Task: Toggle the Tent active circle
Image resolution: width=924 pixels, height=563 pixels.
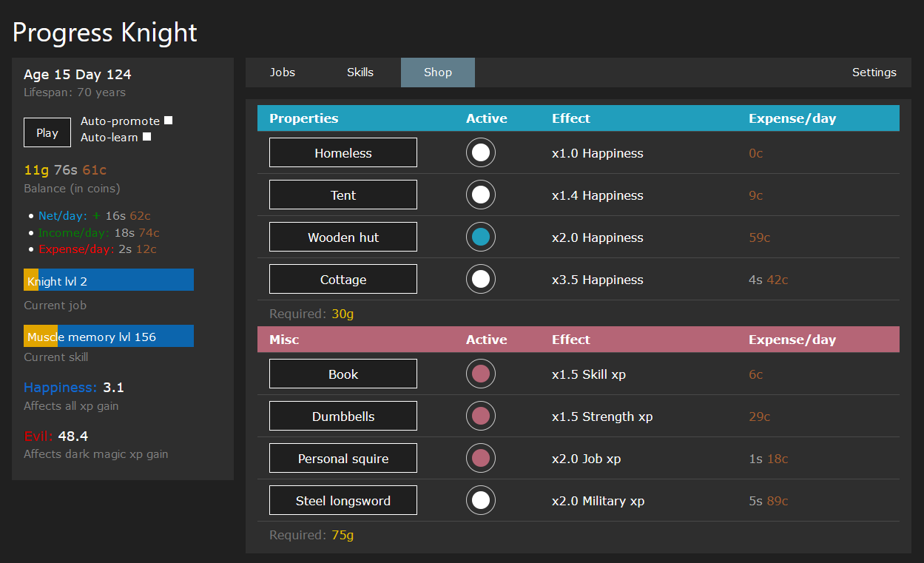Action: point(480,195)
